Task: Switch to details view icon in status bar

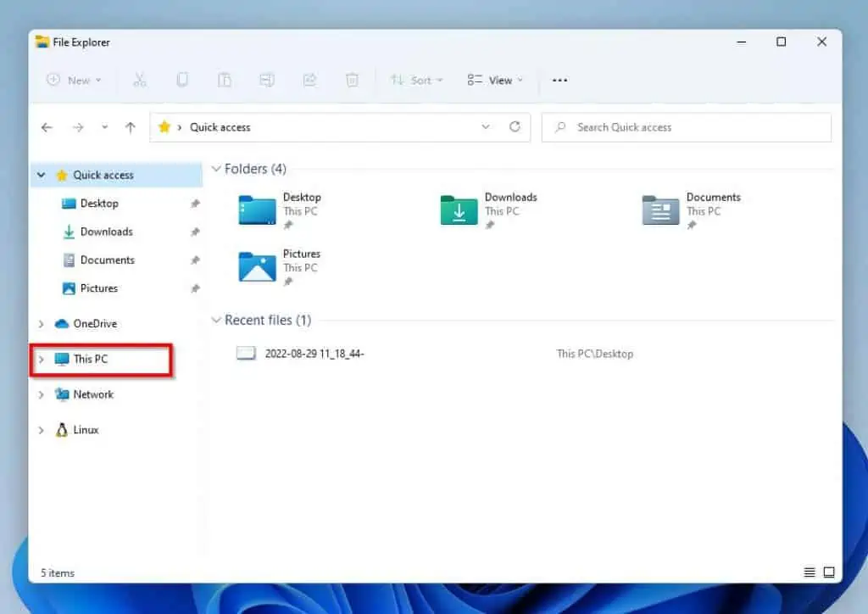Action: coord(810,572)
